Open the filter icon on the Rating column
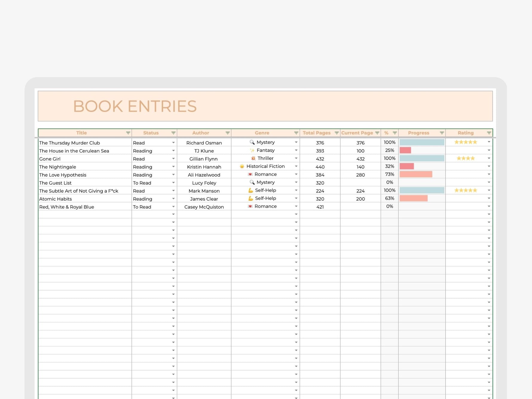This screenshot has width=532, height=399. 489,133
